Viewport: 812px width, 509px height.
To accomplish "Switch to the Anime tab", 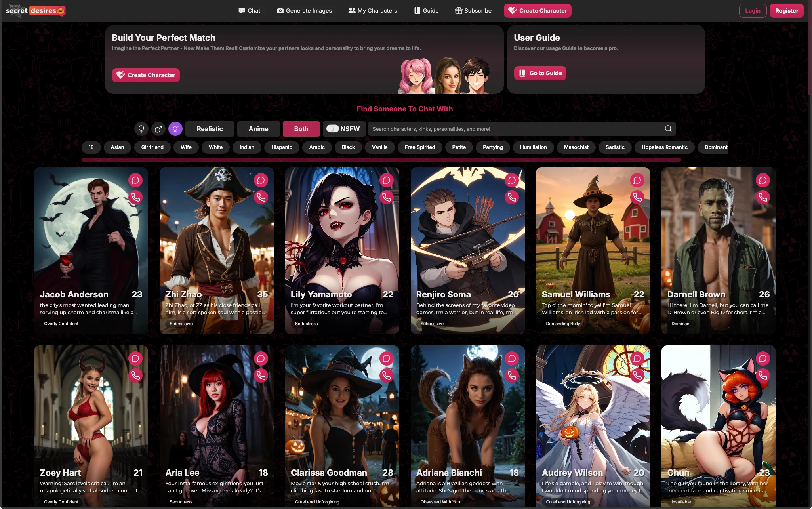I will (258, 128).
